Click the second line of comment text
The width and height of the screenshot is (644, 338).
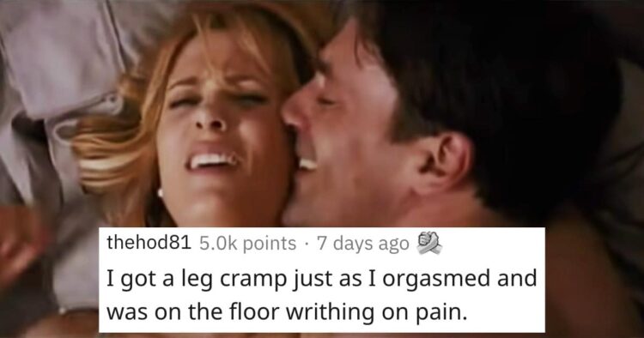pyautogui.click(x=287, y=313)
